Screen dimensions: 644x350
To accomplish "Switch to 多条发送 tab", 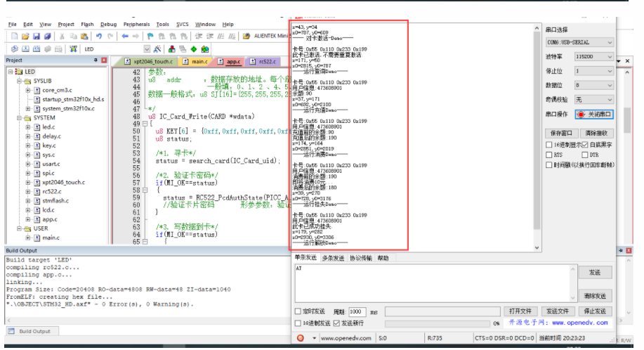I will [x=333, y=258].
